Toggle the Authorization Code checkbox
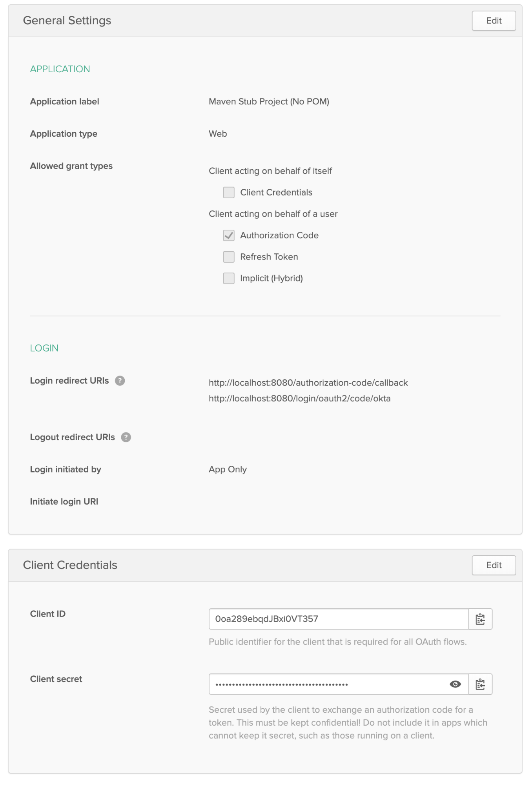The width and height of the screenshot is (532, 785). tap(229, 235)
